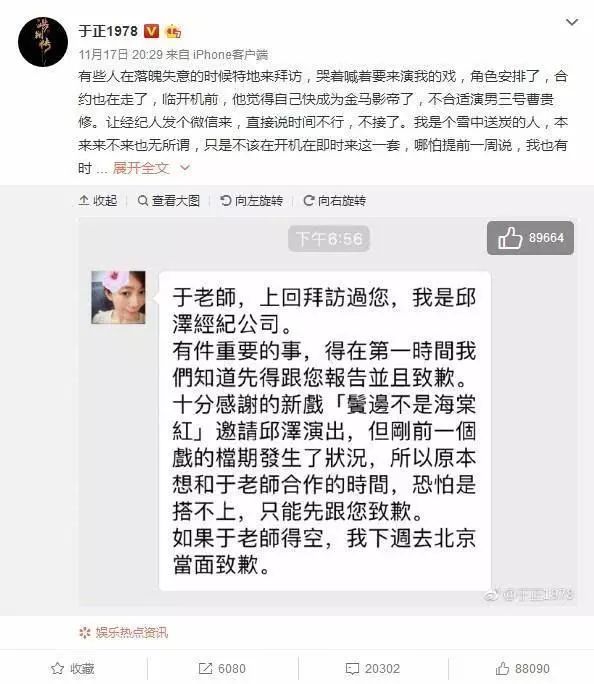Click the chat screenshot message bubble
Viewport: 594px width, 684px height.
tap(325, 431)
